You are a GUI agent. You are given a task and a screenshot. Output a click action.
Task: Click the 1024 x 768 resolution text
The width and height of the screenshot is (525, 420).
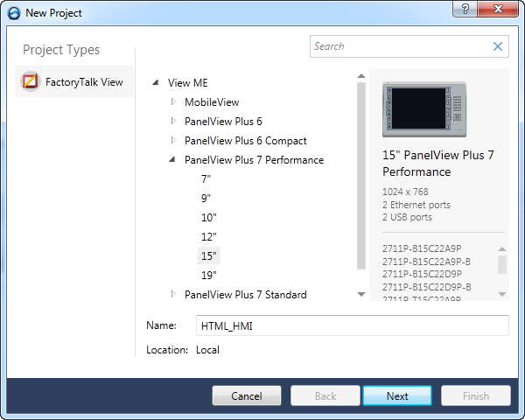point(405,192)
